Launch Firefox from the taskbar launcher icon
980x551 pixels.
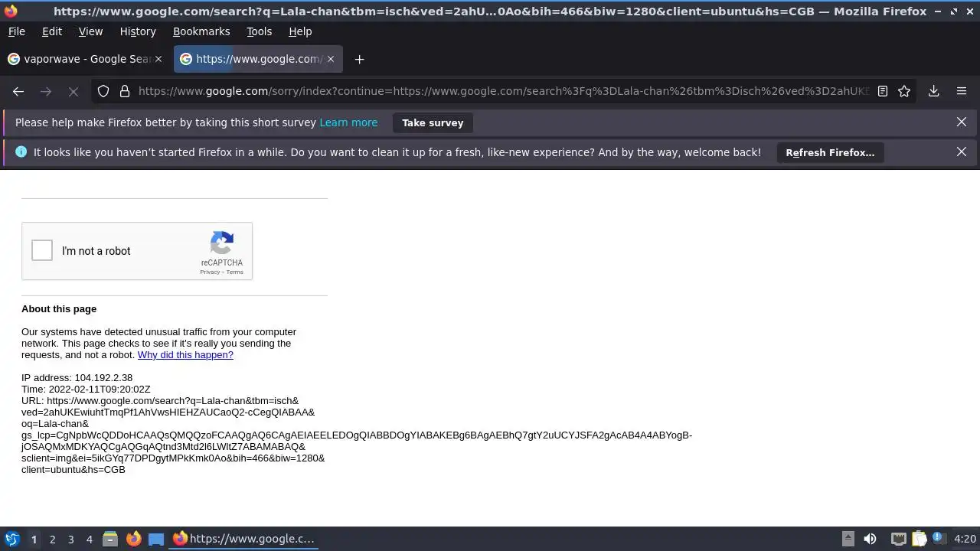[x=133, y=539]
